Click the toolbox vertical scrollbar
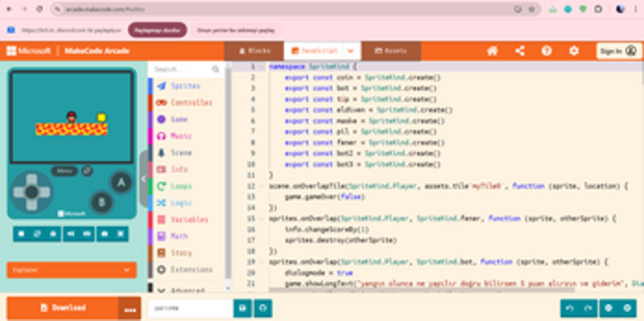This screenshot has width=644, height=321. pyautogui.click(x=228, y=172)
